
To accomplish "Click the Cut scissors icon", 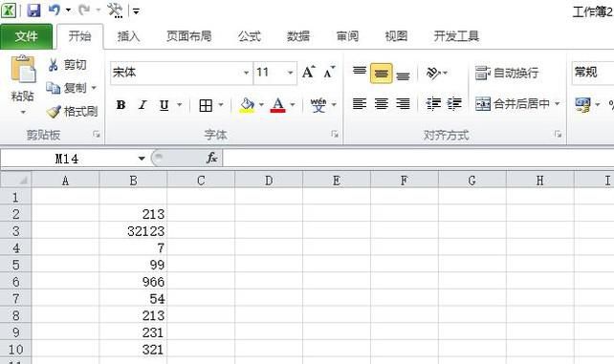I will click(54, 65).
